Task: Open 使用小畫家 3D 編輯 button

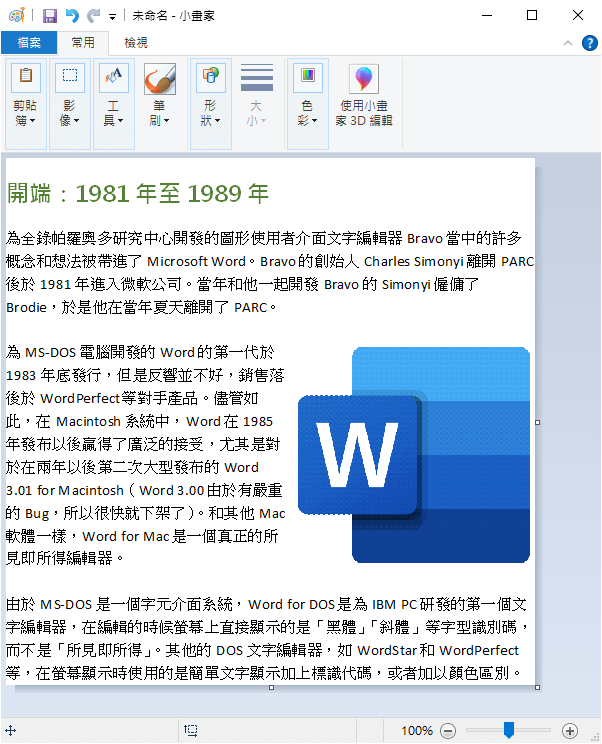Action: click(364, 95)
